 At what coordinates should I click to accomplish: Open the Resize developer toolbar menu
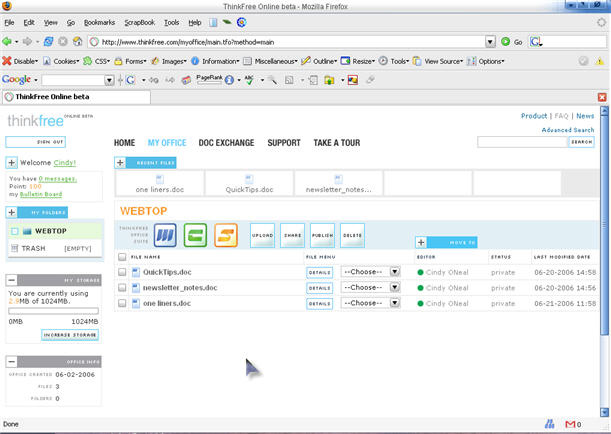point(358,61)
